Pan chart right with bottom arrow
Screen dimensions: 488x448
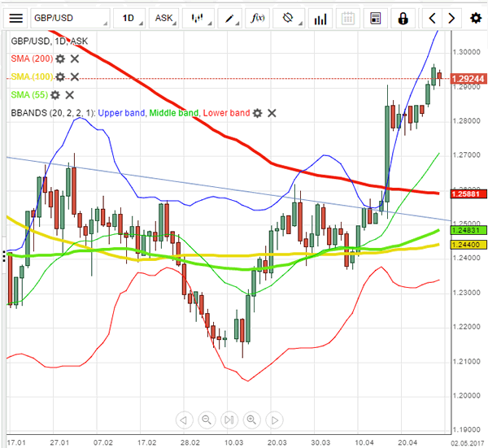click(x=274, y=420)
